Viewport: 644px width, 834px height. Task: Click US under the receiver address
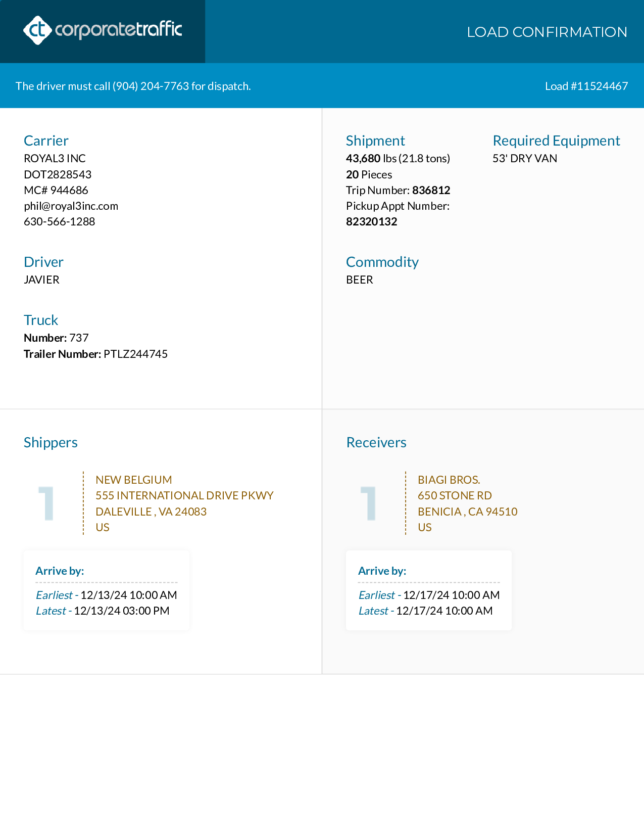click(x=425, y=527)
